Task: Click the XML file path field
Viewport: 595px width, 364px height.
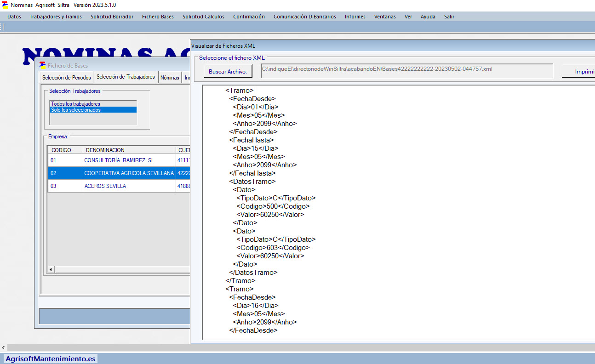Action: tap(406, 71)
